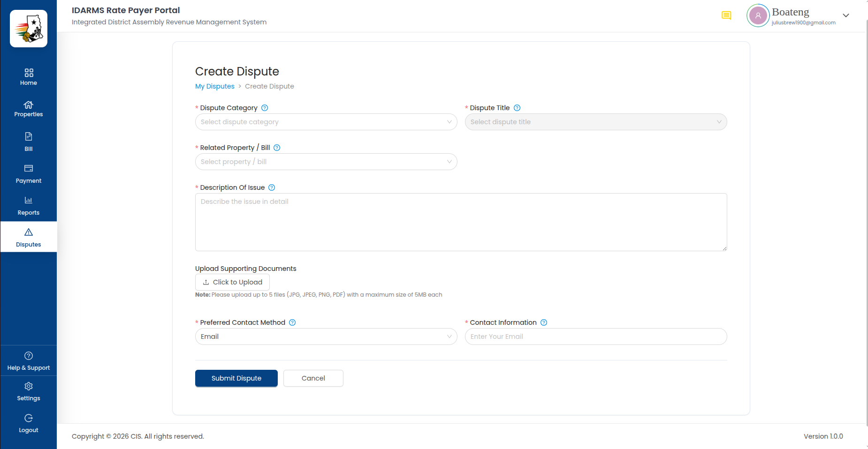Click the help icon beside Dispute Category
This screenshot has width=868, height=449.
(x=265, y=108)
